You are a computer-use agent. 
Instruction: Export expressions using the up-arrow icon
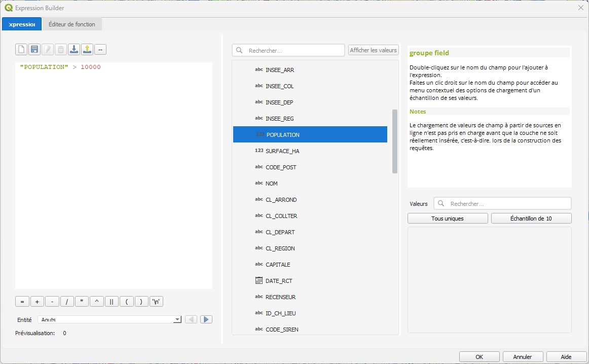click(x=87, y=49)
